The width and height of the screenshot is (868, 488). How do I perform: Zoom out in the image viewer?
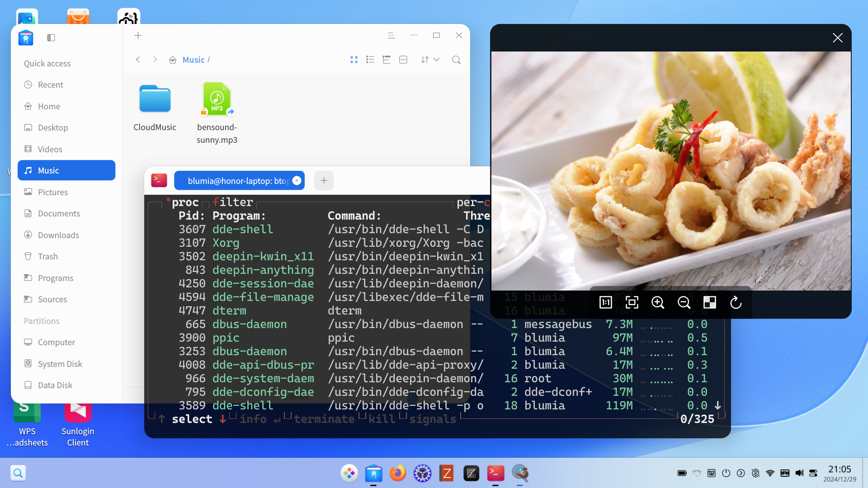[x=684, y=302]
